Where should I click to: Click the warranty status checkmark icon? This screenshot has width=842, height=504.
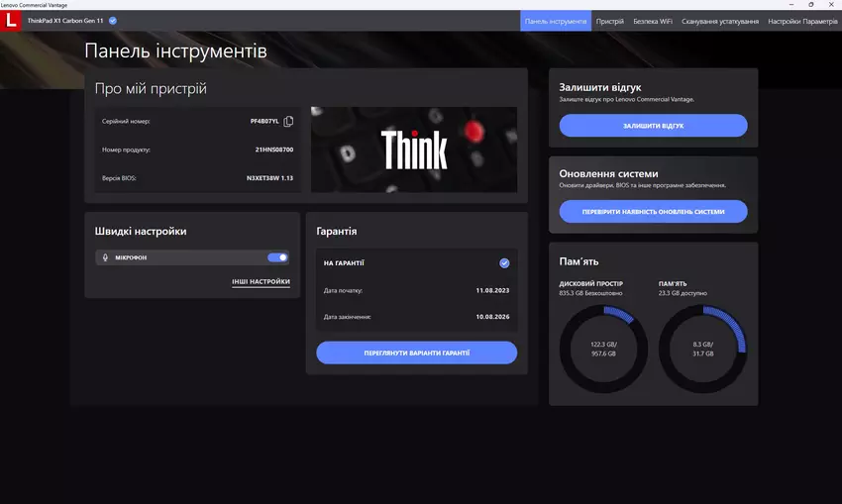[504, 263]
